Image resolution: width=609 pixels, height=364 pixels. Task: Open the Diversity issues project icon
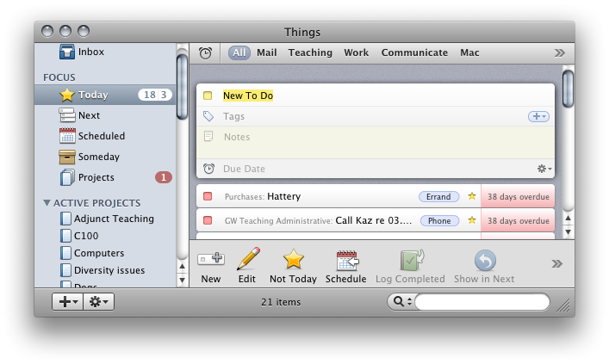click(x=65, y=270)
